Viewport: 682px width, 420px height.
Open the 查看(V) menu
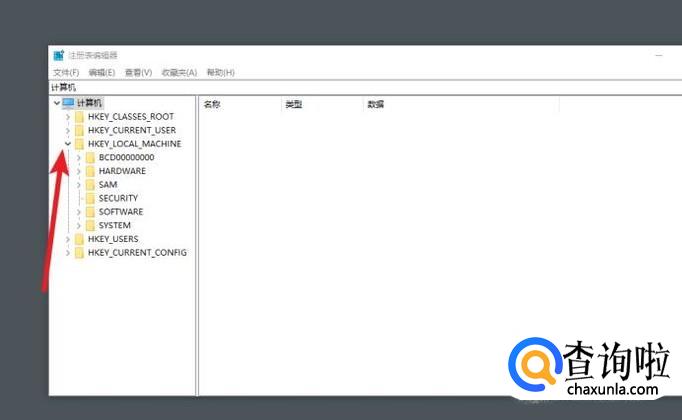coord(138,72)
